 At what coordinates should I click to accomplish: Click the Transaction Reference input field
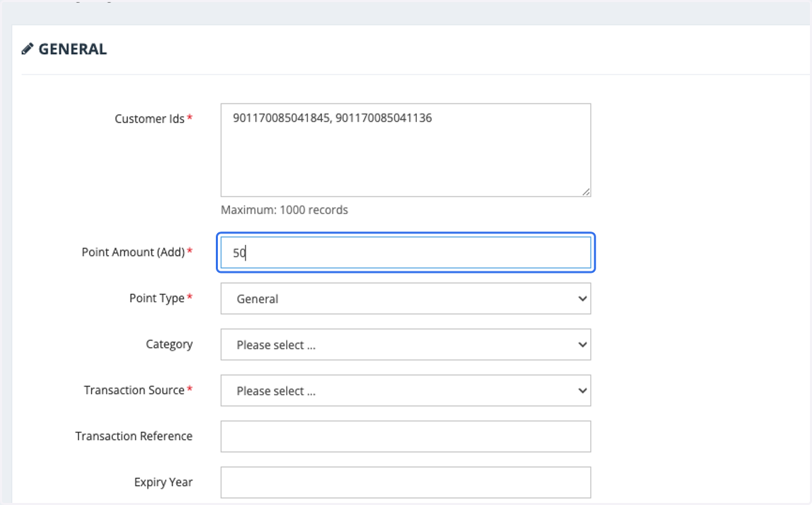pyautogui.click(x=406, y=437)
